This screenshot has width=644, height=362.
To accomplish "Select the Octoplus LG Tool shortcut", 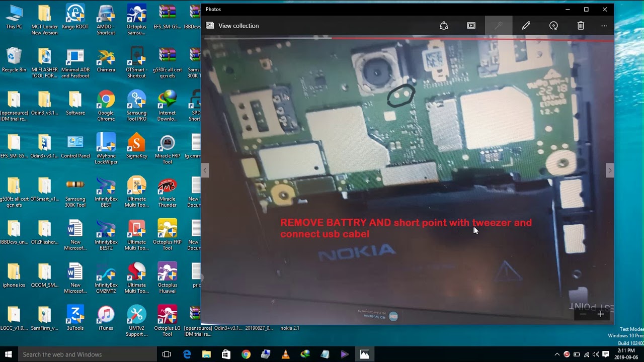I will click(167, 321).
